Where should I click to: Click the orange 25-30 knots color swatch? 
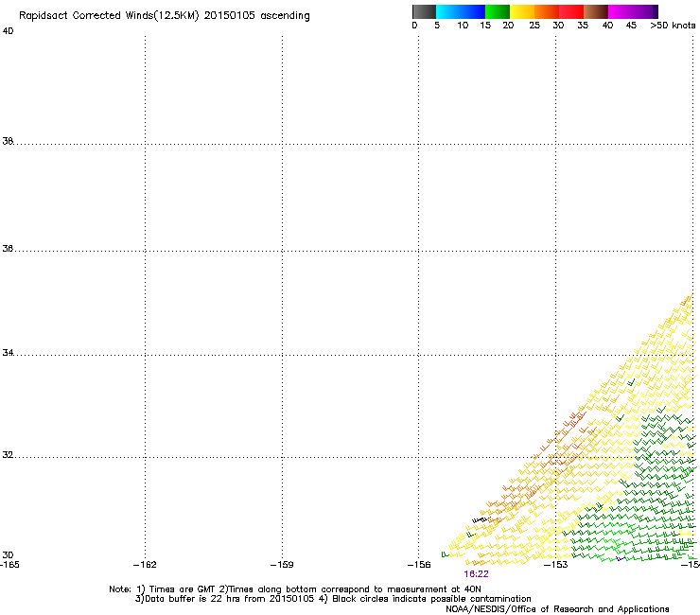tap(547, 11)
